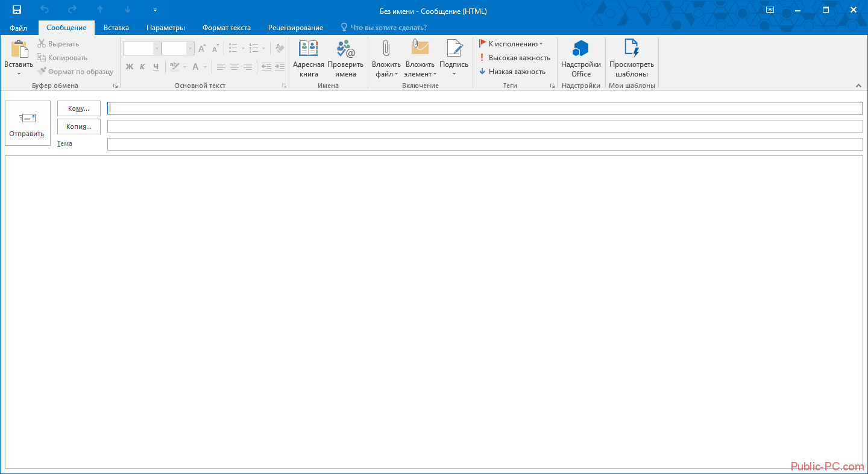Align text left
The image size is (868, 474).
click(x=221, y=67)
